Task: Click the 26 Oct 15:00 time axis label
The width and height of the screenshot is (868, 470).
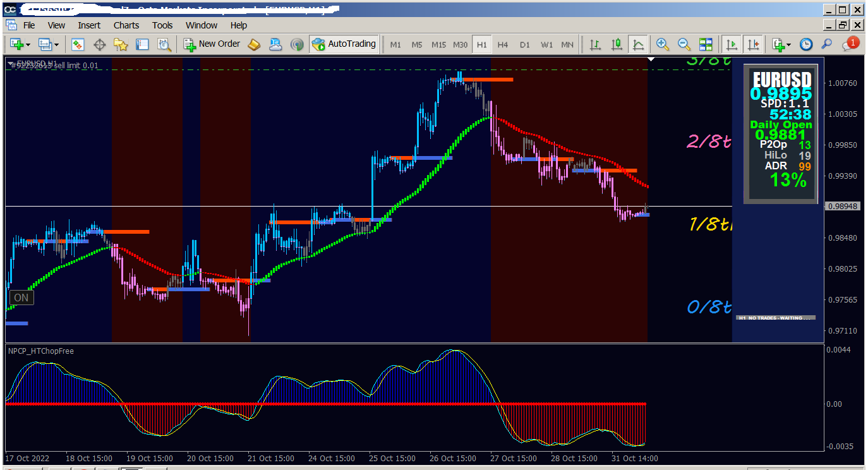Action: click(x=453, y=458)
